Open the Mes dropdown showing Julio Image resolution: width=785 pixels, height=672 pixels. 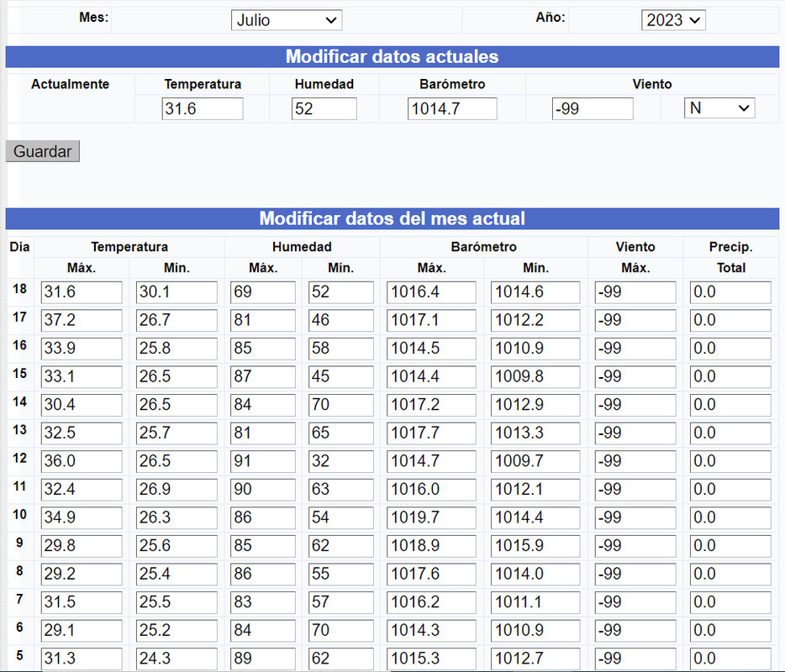(287, 20)
